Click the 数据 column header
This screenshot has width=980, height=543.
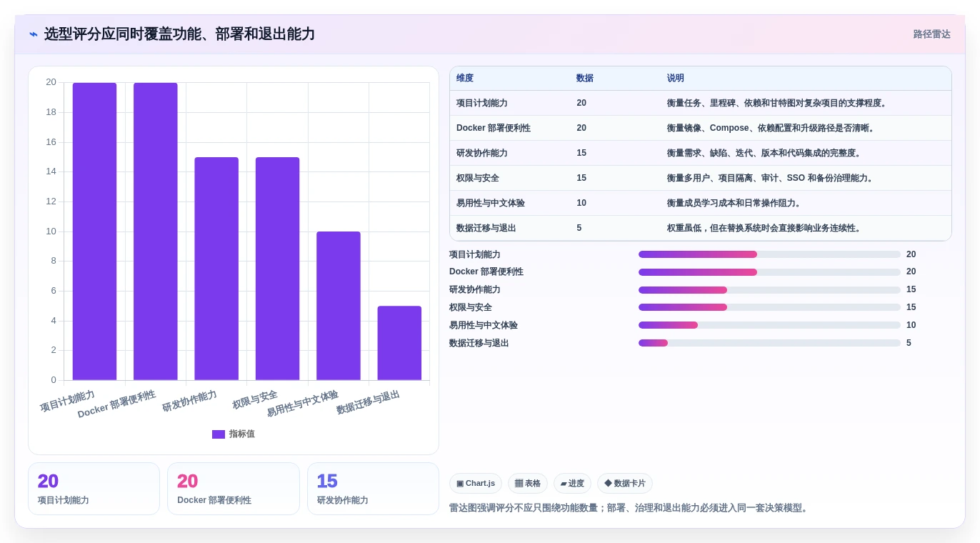(x=585, y=79)
